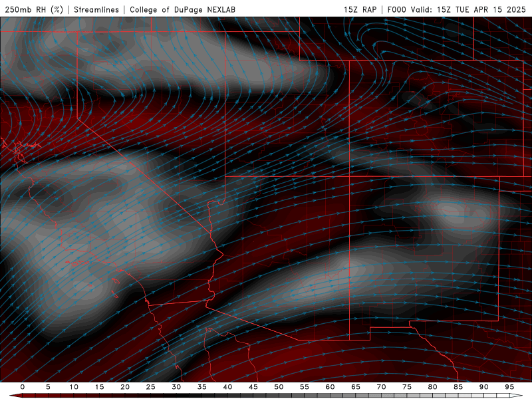Click the color scale label "60"
The width and height of the screenshot is (532, 399).
[330, 387]
